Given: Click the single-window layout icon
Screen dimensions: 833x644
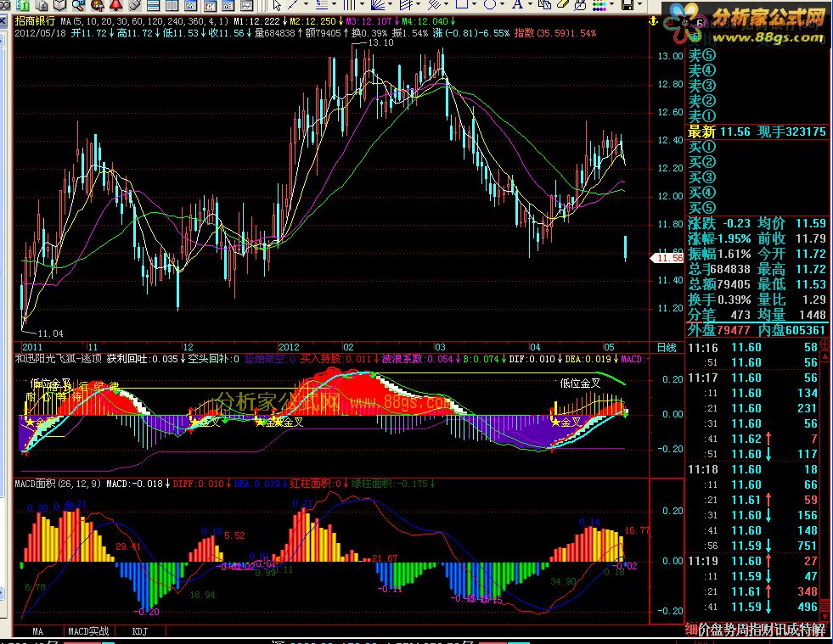Looking at the screenshot, I should click(153, 5).
